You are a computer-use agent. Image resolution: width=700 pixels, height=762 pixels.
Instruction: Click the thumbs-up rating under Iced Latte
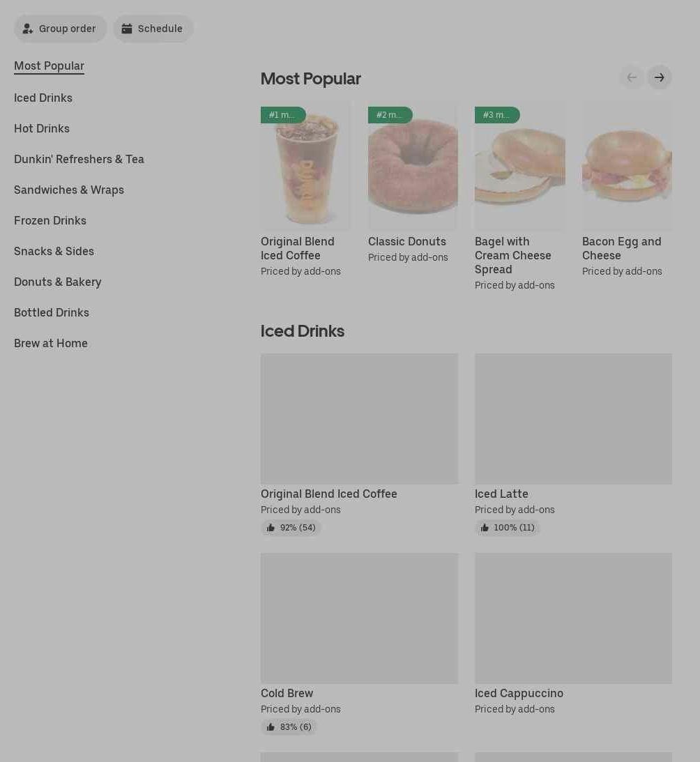click(x=507, y=528)
